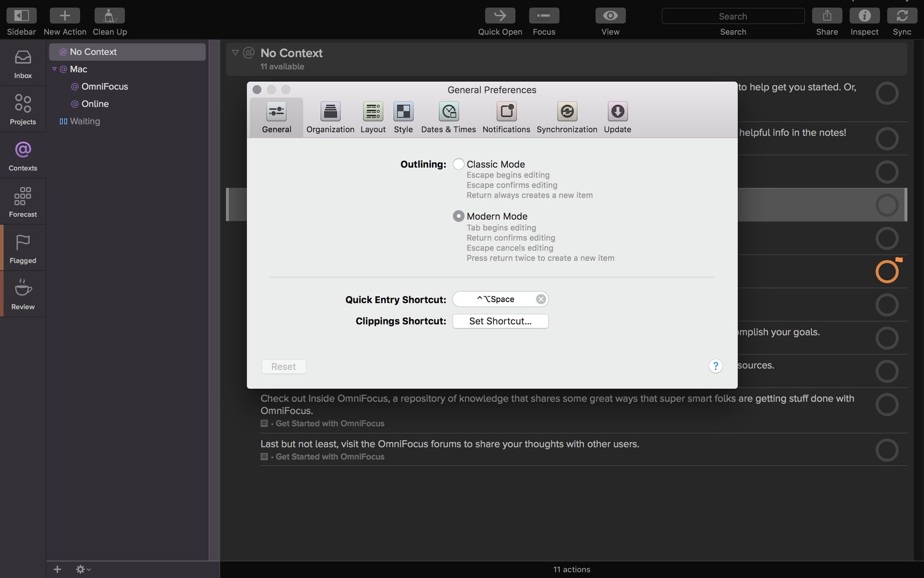Go to the Inbox perspective
This screenshot has height=578, width=924.
coord(23,63)
